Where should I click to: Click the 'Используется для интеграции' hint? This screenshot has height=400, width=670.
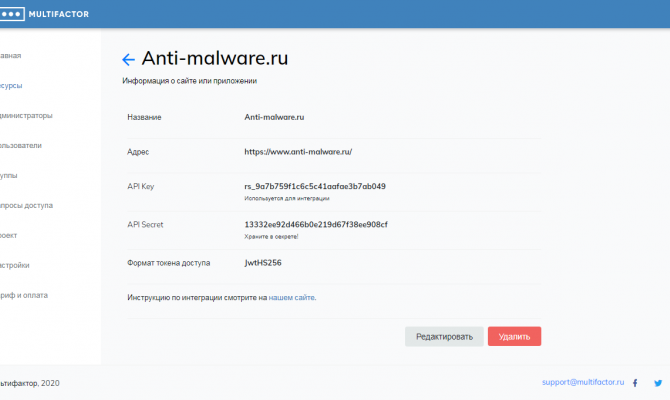[287, 198]
